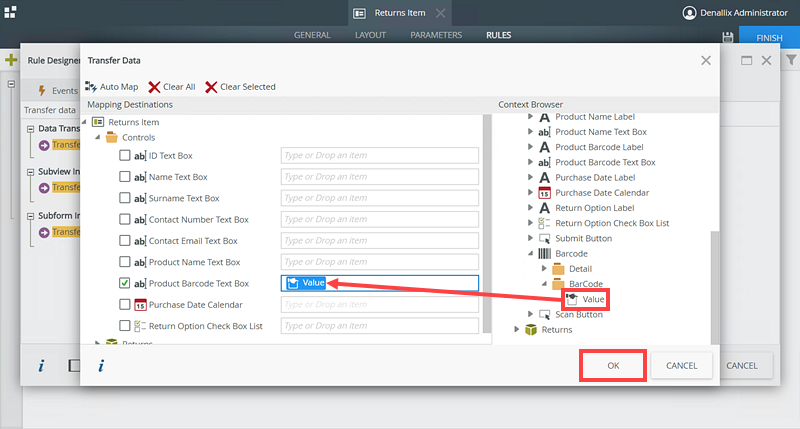This screenshot has height=429, width=800.
Task: Click the Clear Selected red X icon
Action: coord(211,87)
